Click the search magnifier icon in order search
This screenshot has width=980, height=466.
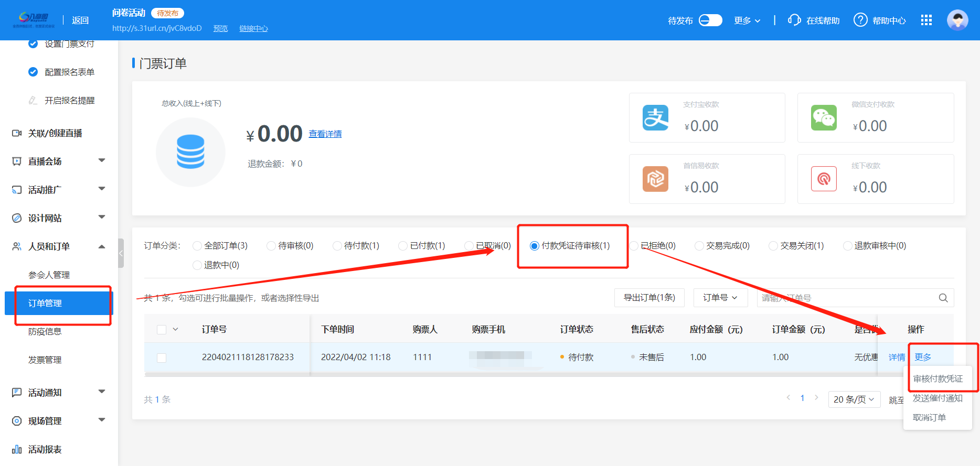[943, 298]
